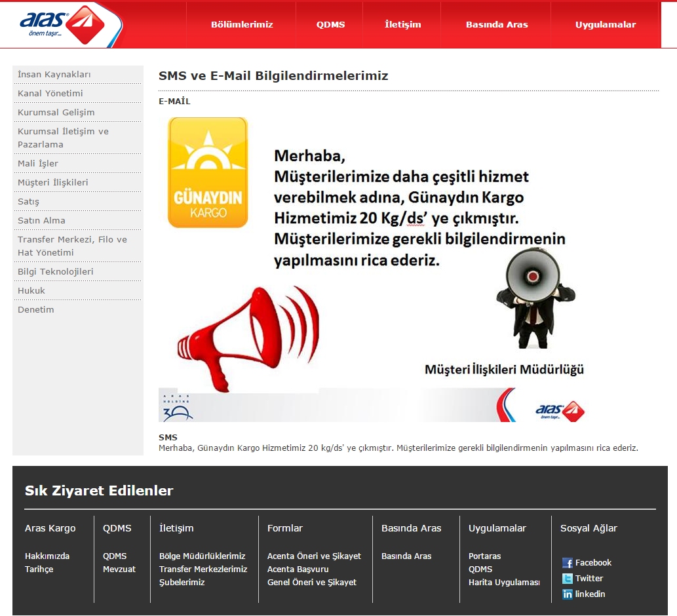Viewport: 677px width, 616px height.
Task: Open Mali İşler in the sidebar
Action: tap(78, 163)
